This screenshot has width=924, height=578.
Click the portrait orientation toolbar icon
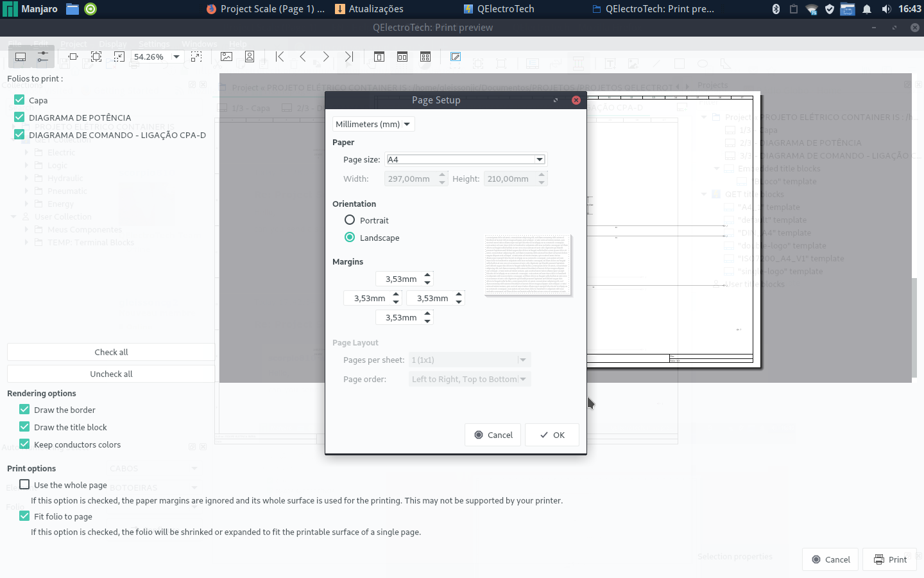pyautogui.click(x=250, y=57)
